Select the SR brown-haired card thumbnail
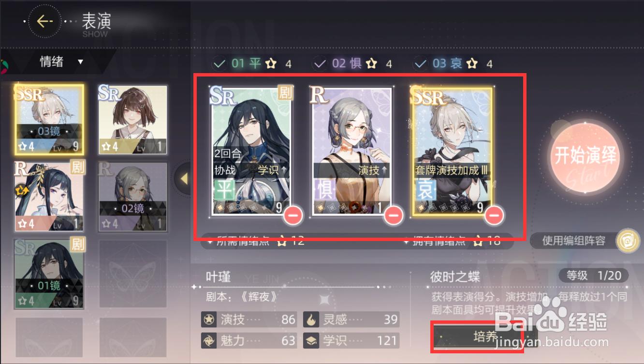Viewport: 644px width, 364px height. 132,120
